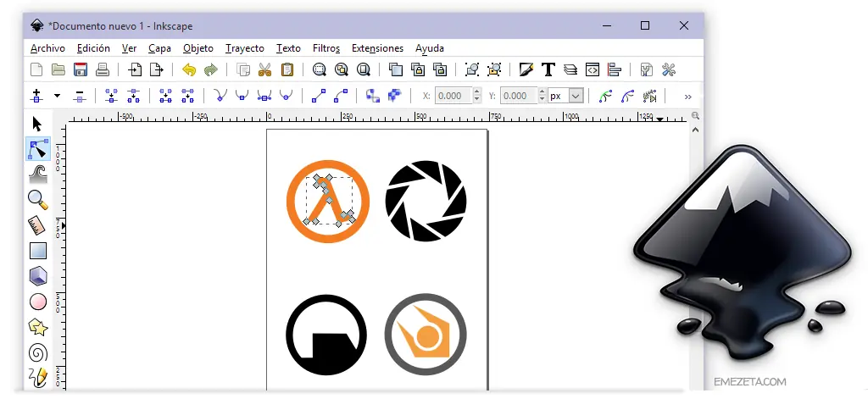Open the Filtros menu
Image resolution: width=868 pixels, height=410 pixels.
click(x=325, y=48)
